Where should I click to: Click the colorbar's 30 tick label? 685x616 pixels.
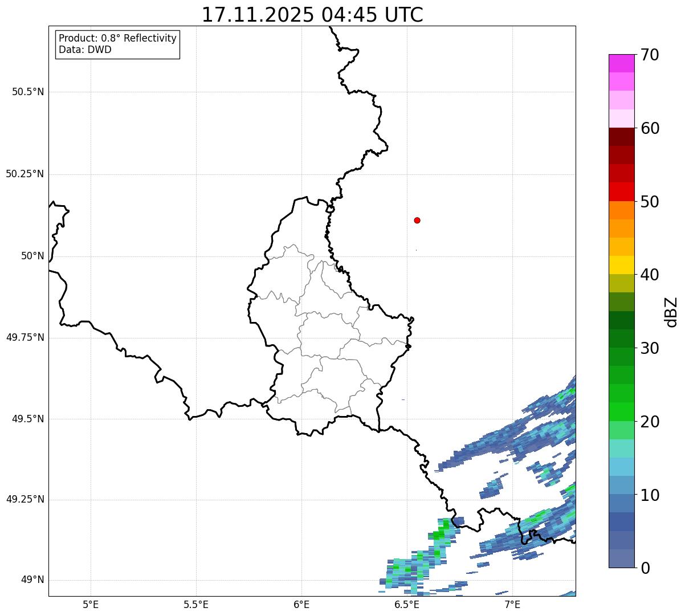(x=650, y=348)
